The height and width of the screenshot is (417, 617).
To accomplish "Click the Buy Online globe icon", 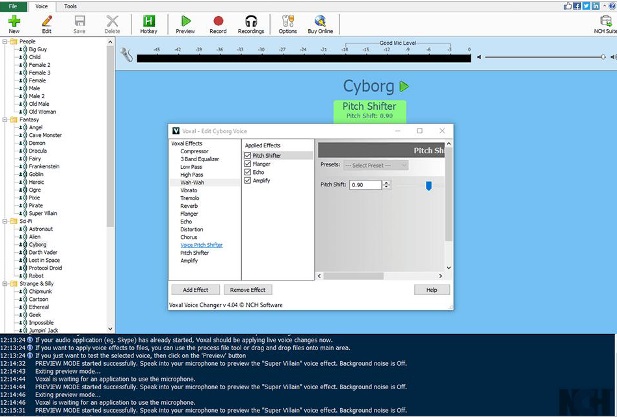I will click(320, 21).
